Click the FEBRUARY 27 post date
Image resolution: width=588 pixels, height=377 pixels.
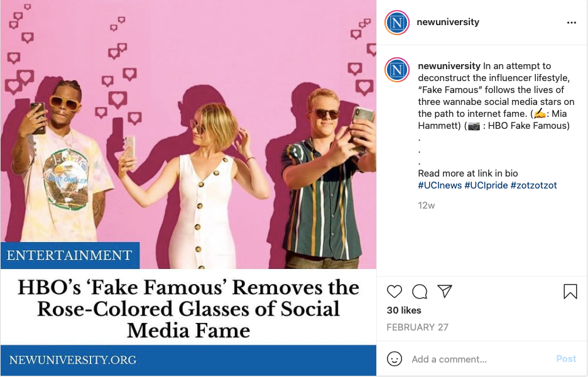[418, 327]
